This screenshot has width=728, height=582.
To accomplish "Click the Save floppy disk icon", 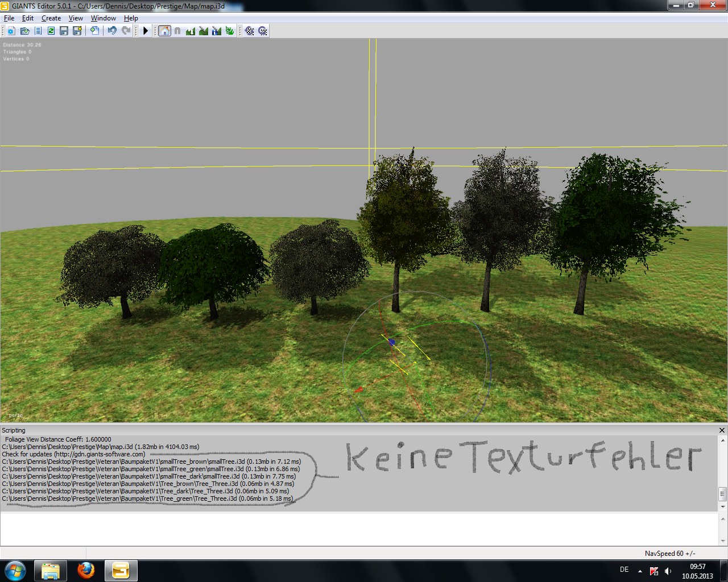I will (64, 31).
